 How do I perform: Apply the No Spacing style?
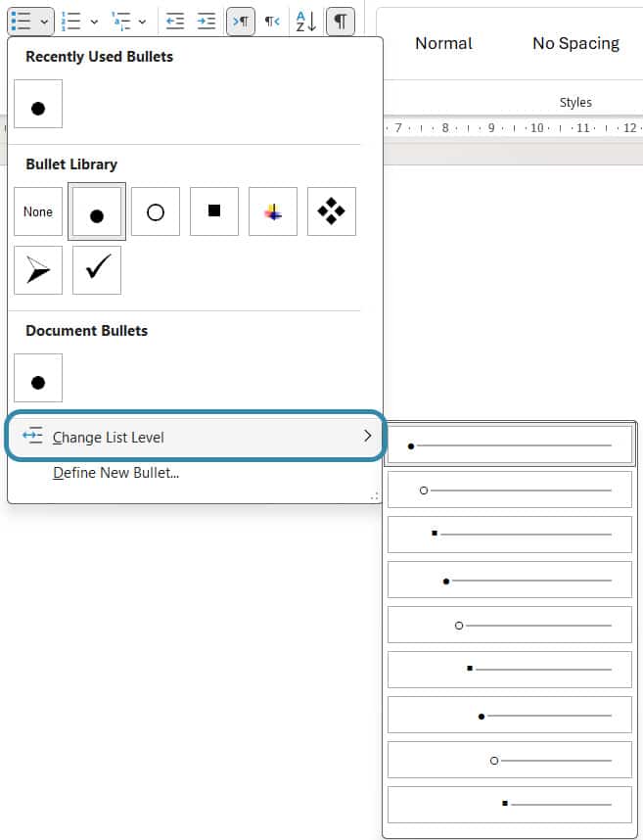click(575, 43)
